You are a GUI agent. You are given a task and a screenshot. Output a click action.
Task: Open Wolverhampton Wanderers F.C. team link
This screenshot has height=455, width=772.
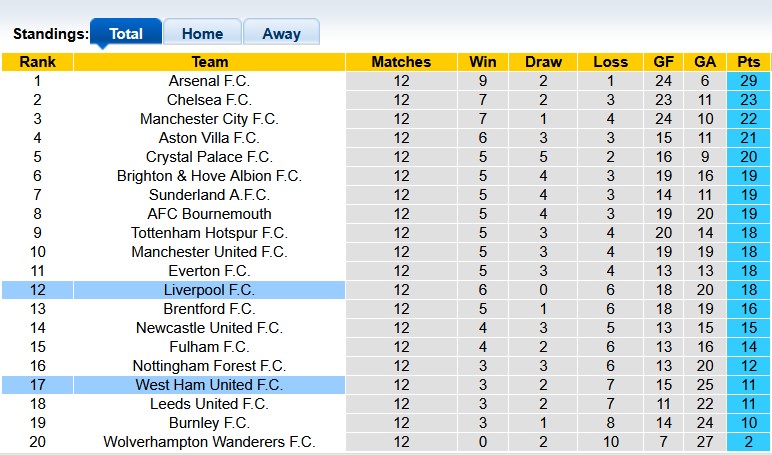(209, 442)
